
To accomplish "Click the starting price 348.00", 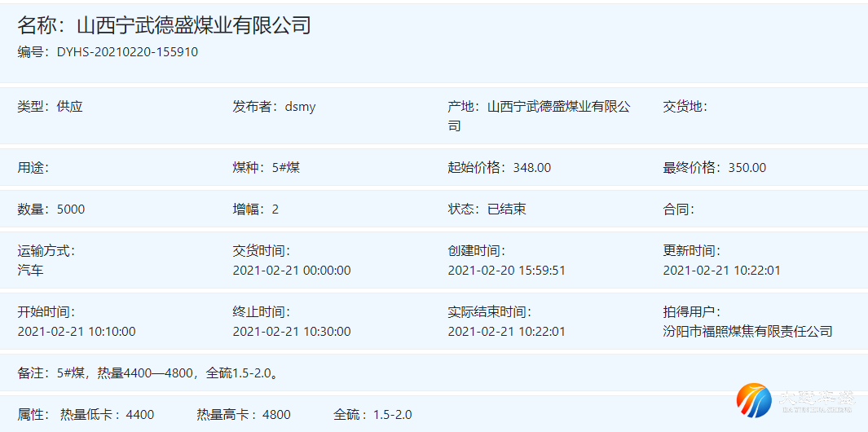I will coord(532,168).
